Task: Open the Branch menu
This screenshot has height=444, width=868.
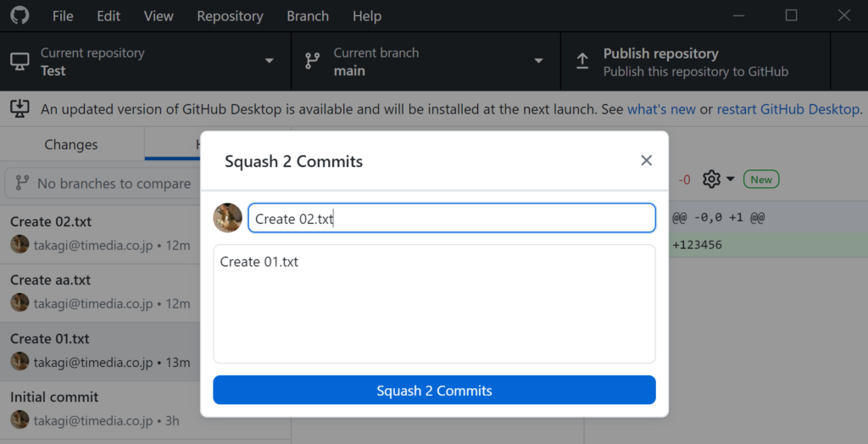Action: (x=308, y=16)
